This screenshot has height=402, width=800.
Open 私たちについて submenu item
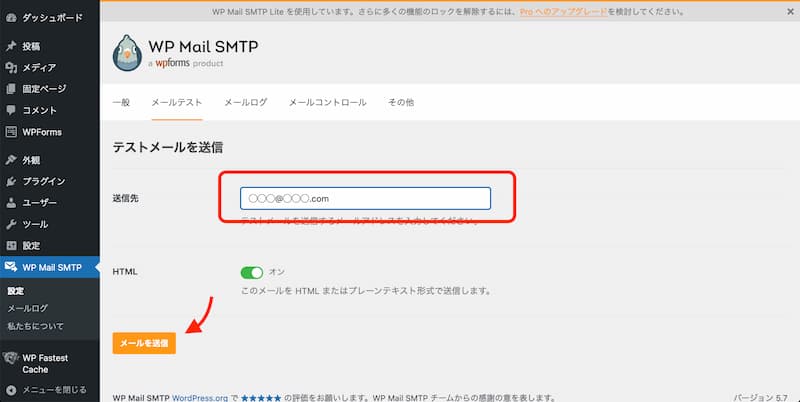36,326
